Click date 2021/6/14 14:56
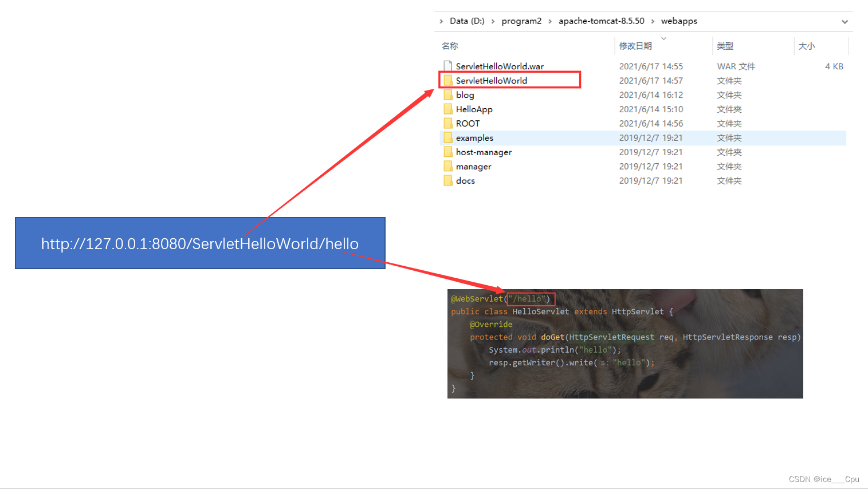Image resolution: width=868 pixels, height=489 pixels. tap(651, 124)
